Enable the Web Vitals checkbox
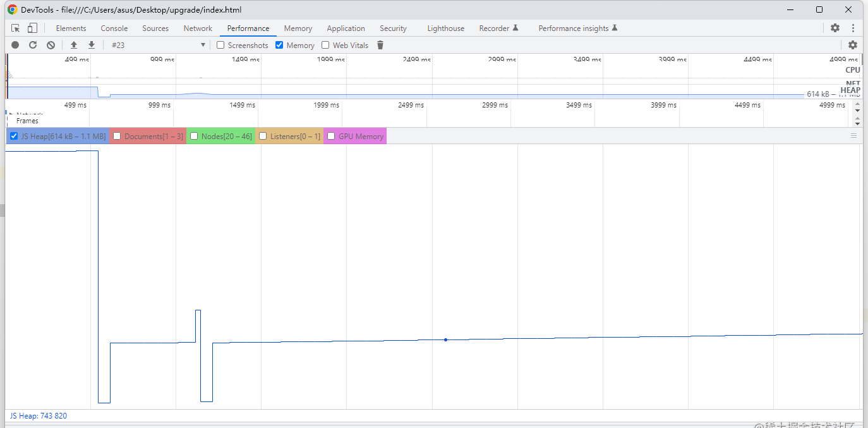 click(325, 45)
